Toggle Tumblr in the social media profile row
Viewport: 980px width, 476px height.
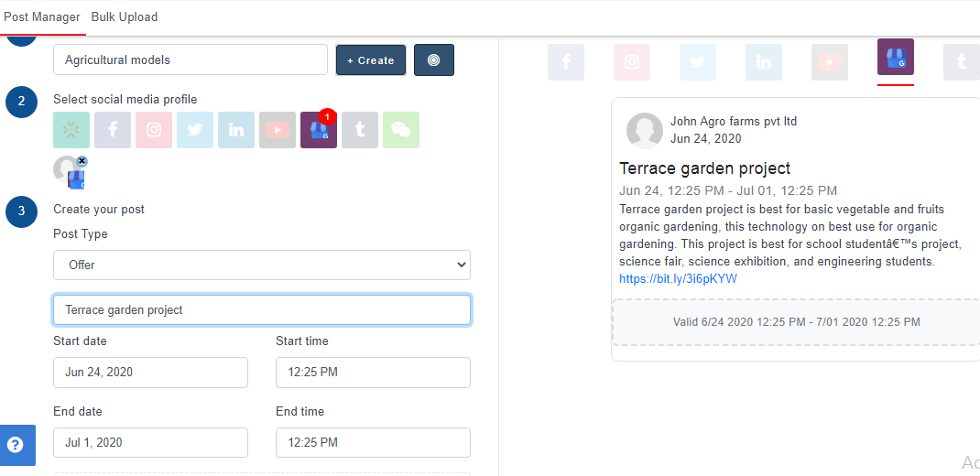tap(360, 130)
